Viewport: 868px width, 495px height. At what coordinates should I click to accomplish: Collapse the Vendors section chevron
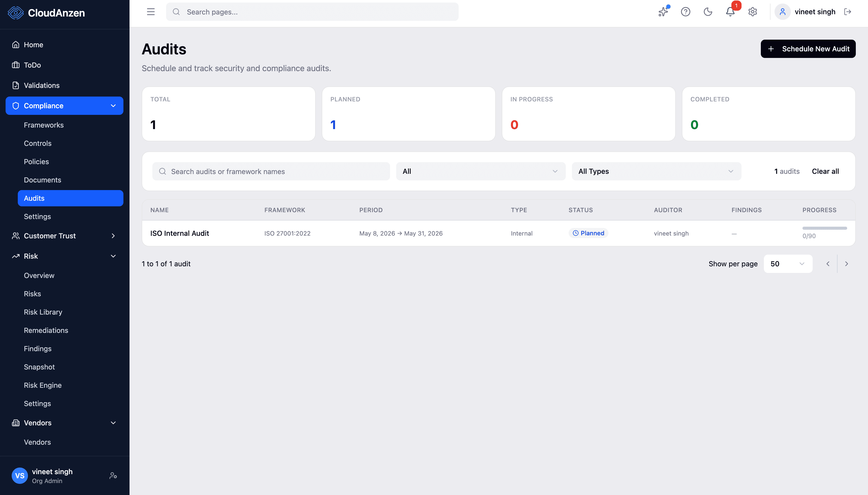click(x=113, y=423)
